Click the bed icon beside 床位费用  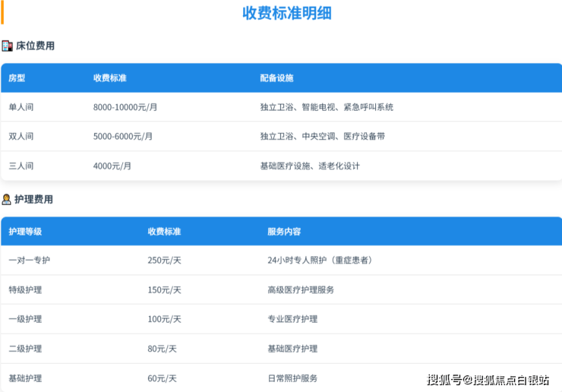7,46
